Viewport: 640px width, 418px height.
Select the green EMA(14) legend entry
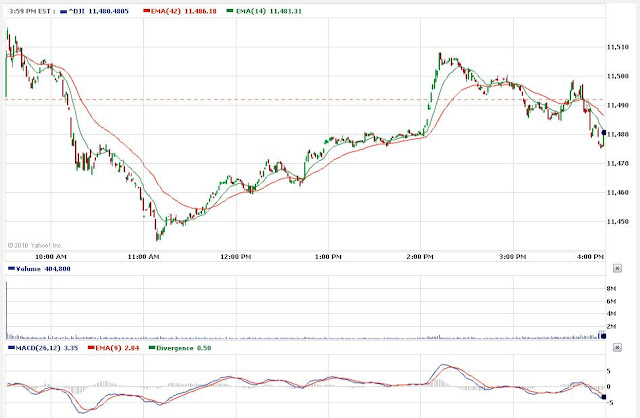pos(264,11)
